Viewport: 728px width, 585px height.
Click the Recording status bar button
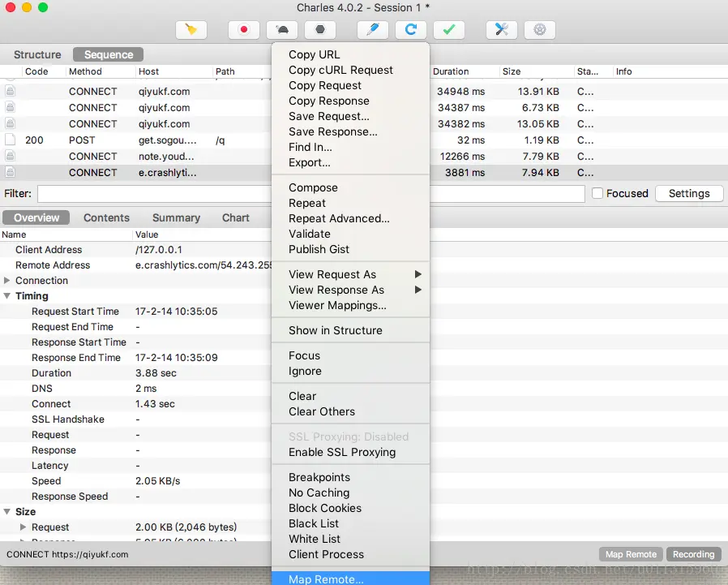click(693, 554)
